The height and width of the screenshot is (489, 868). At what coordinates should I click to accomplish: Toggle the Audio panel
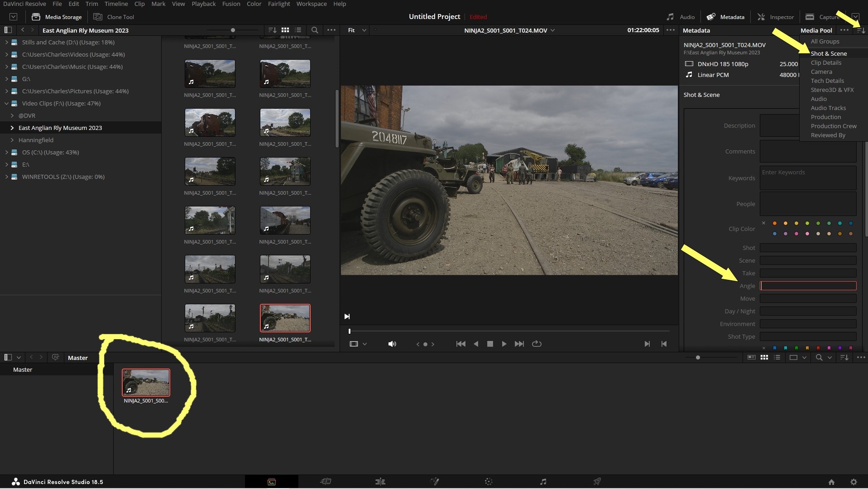[681, 17]
